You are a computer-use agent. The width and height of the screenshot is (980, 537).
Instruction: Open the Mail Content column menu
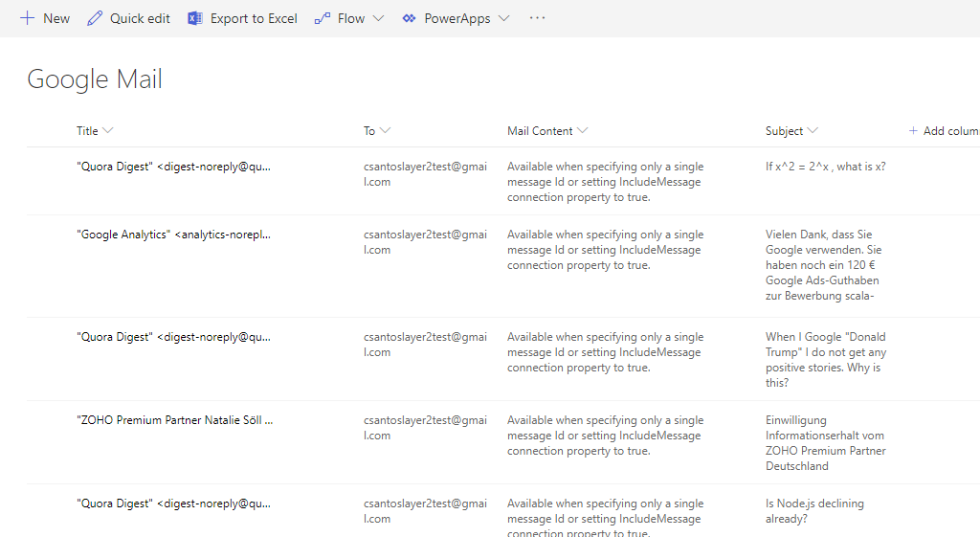(x=583, y=131)
